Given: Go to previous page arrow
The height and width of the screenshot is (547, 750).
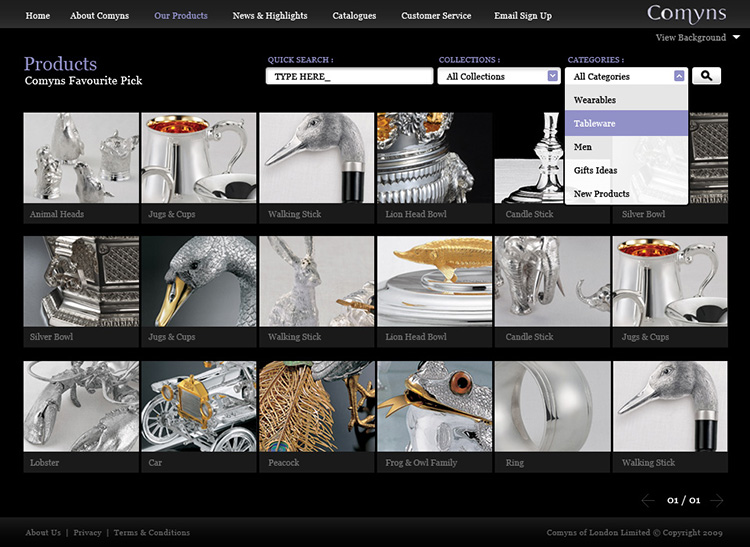Looking at the screenshot, I should click(648, 500).
